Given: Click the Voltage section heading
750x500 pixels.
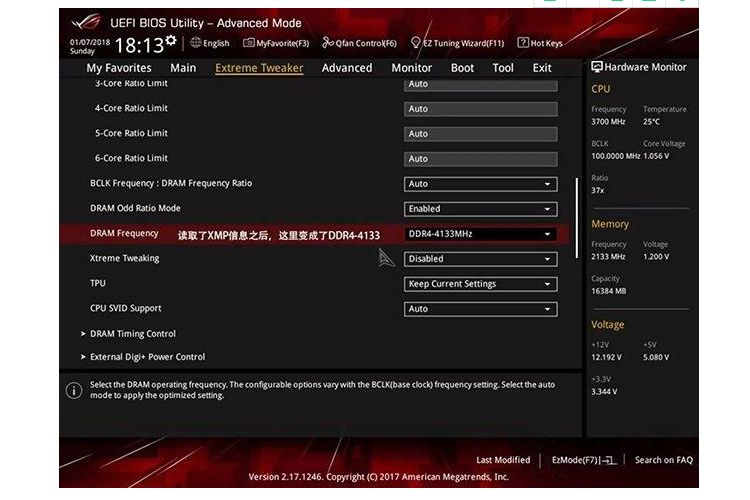Looking at the screenshot, I should pos(607,324).
